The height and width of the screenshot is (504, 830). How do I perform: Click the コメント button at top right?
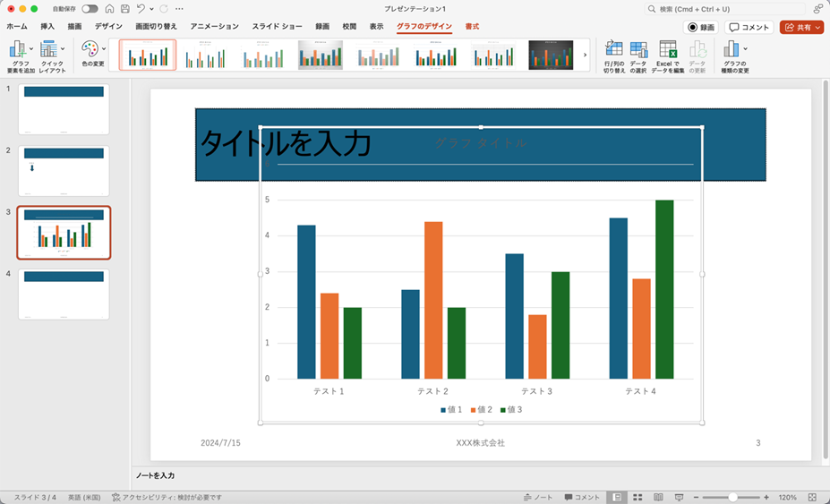click(x=749, y=27)
